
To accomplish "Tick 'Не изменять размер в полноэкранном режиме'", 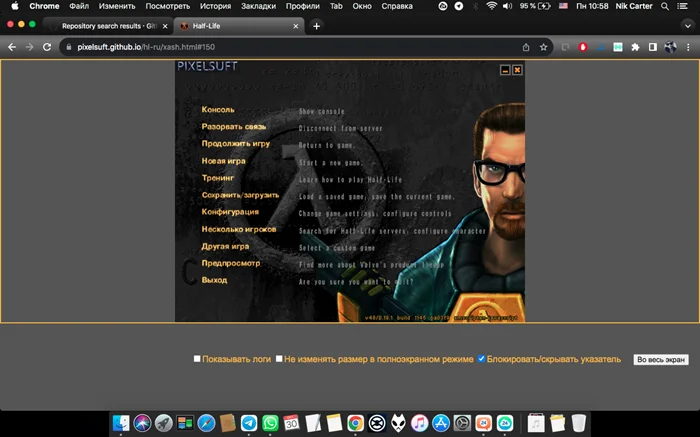I will click(x=279, y=358).
